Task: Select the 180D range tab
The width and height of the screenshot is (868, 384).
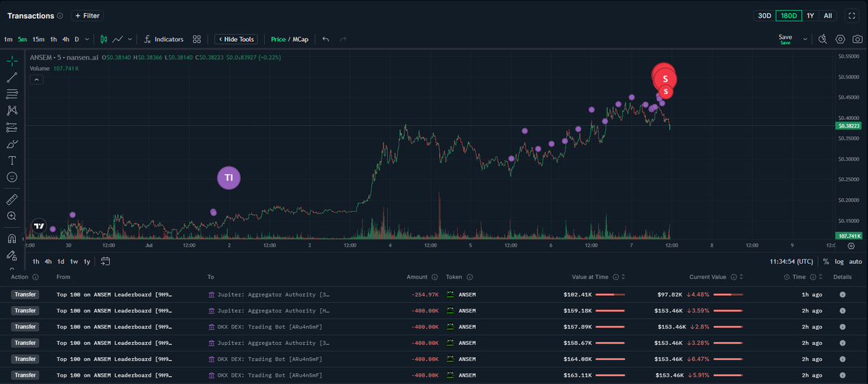Action: [x=788, y=15]
